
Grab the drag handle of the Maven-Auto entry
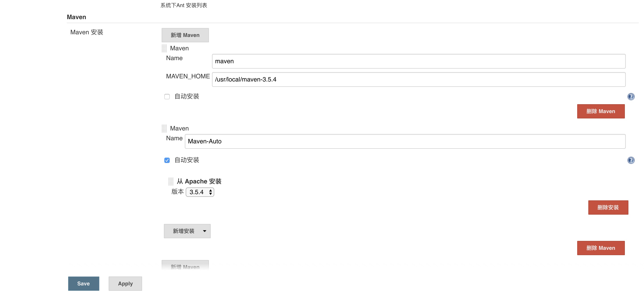(164, 128)
